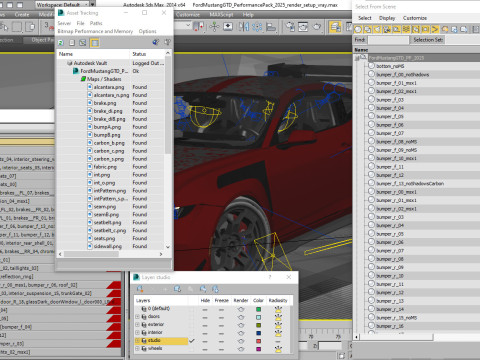Toggle Display Shapes filter in Select From Scene

368,29
